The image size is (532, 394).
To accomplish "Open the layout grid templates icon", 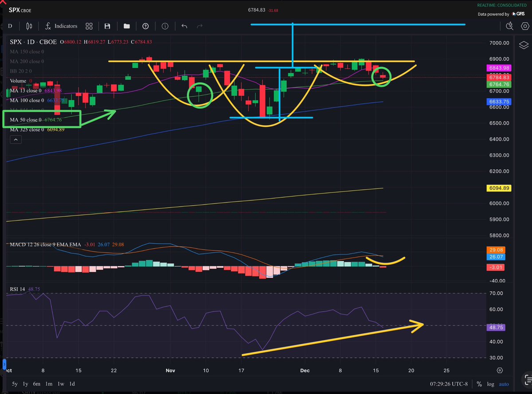I will [x=89, y=26].
